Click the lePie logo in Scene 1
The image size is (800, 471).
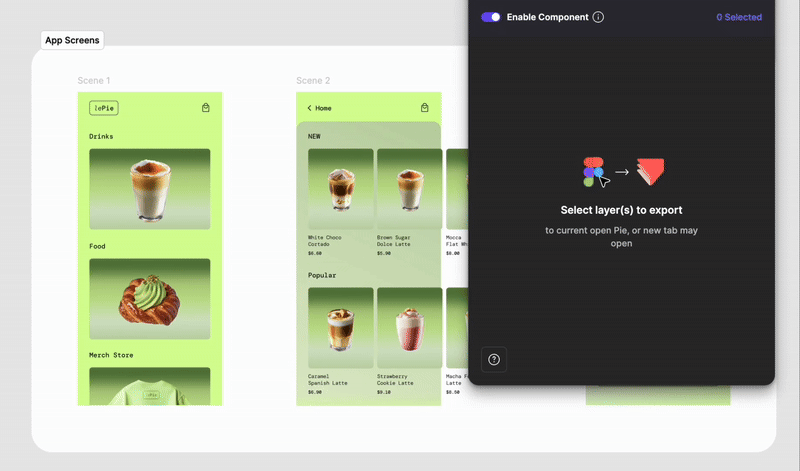(x=104, y=108)
